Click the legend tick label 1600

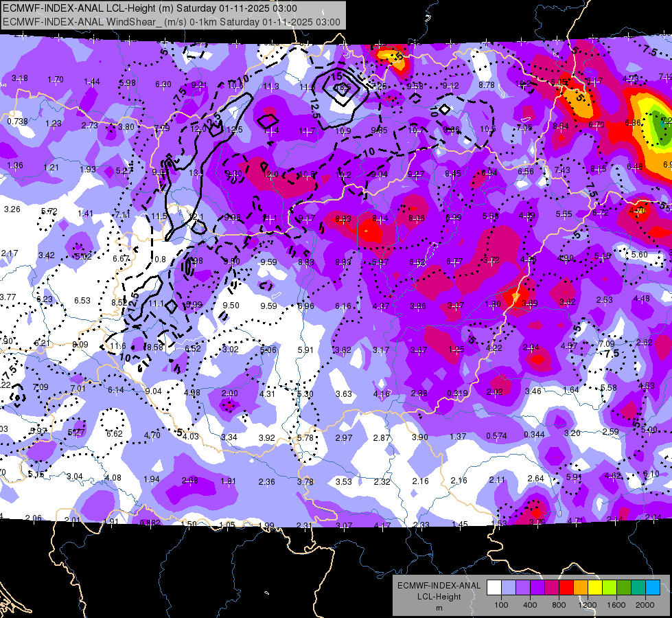(616, 605)
